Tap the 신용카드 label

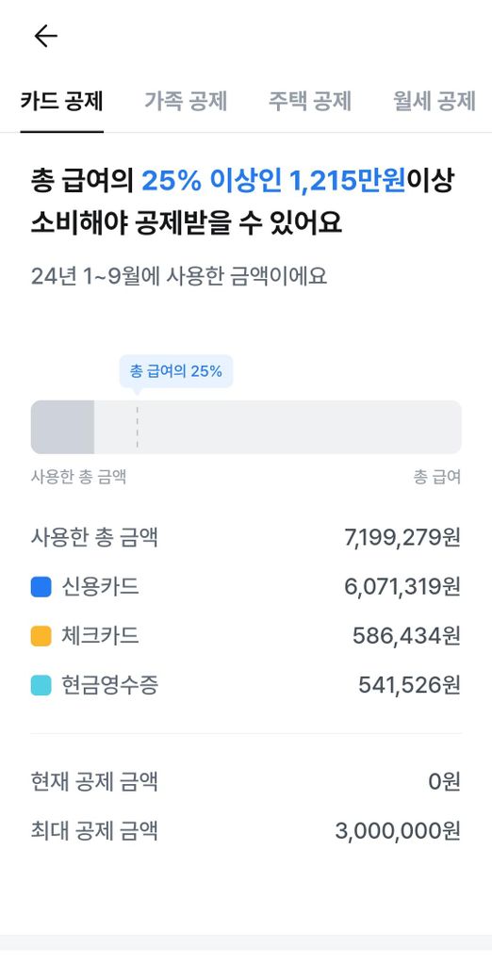[x=100, y=587]
